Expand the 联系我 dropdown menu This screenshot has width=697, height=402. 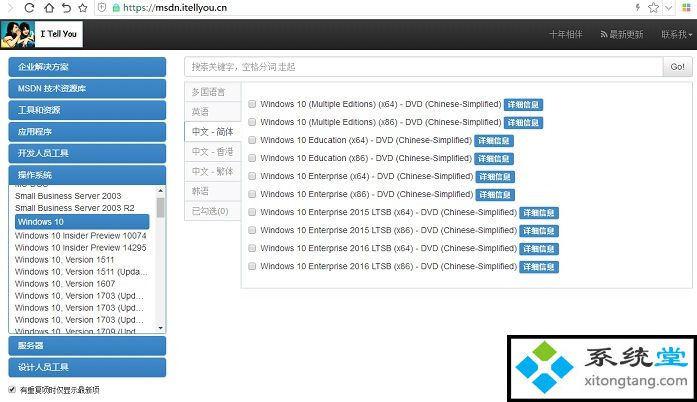pyautogui.click(x=677, y=34)
